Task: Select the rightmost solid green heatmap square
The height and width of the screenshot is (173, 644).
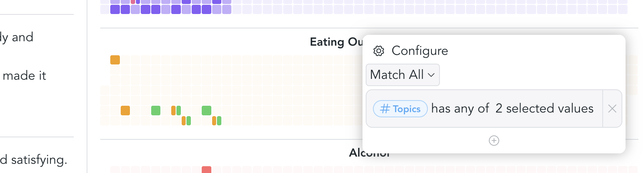Action: (x=207, y=110)
